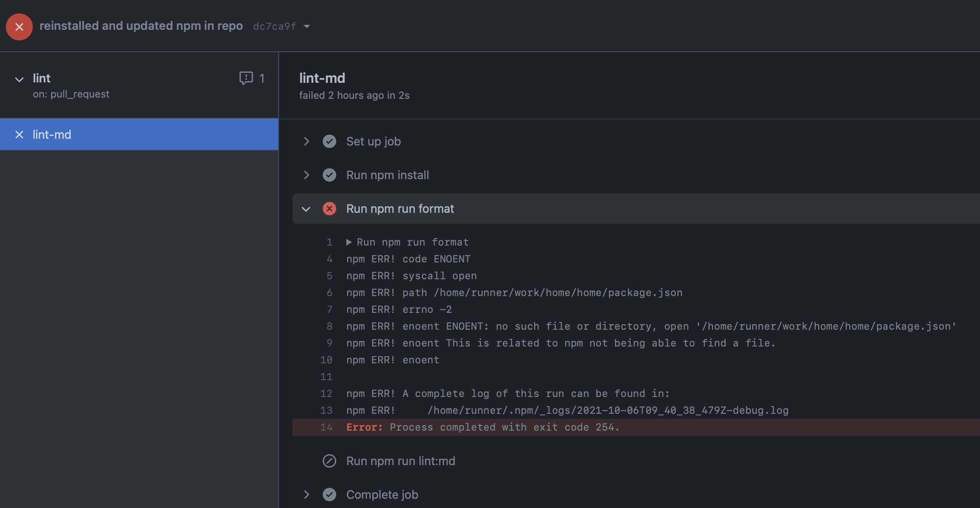This screenshot has width=980, height=508.
Task: Expand the log group triangle on log line 1
Action: click(x=349, y=242)
